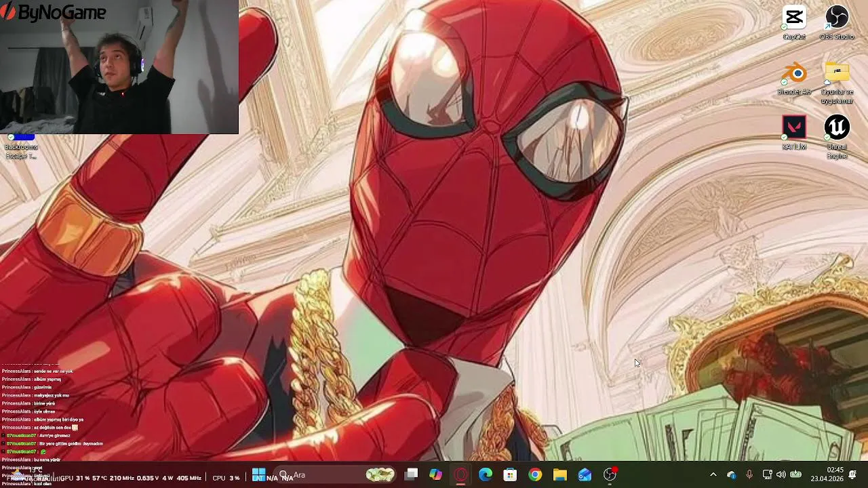Open the Windows Start menu
Viewport: 868px width, 488px height.
coord(259,474)
